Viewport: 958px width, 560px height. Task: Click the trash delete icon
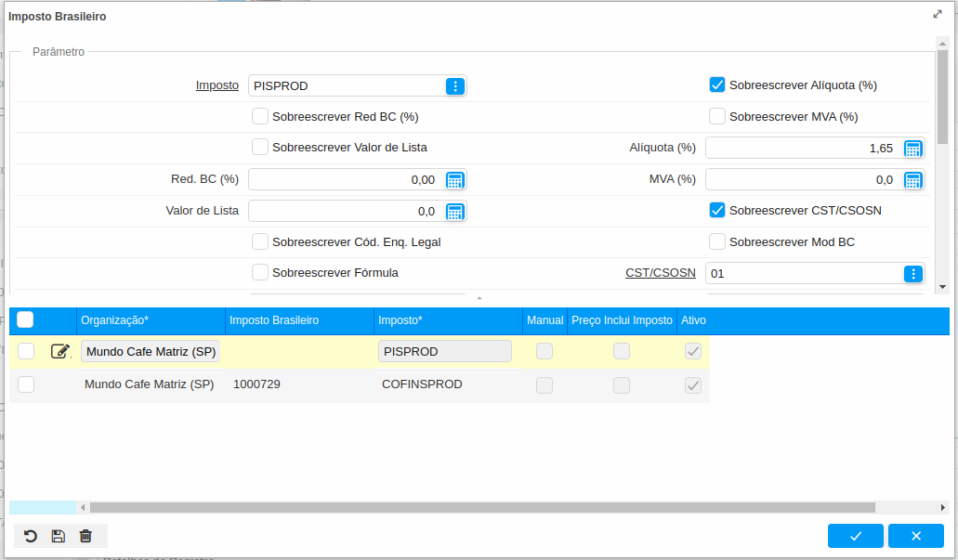85,536
